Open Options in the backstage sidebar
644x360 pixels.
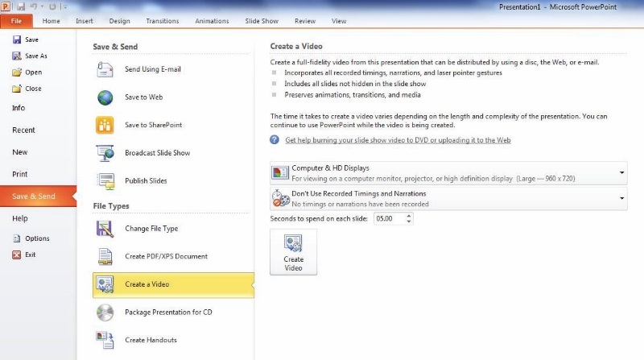(37, 238)
